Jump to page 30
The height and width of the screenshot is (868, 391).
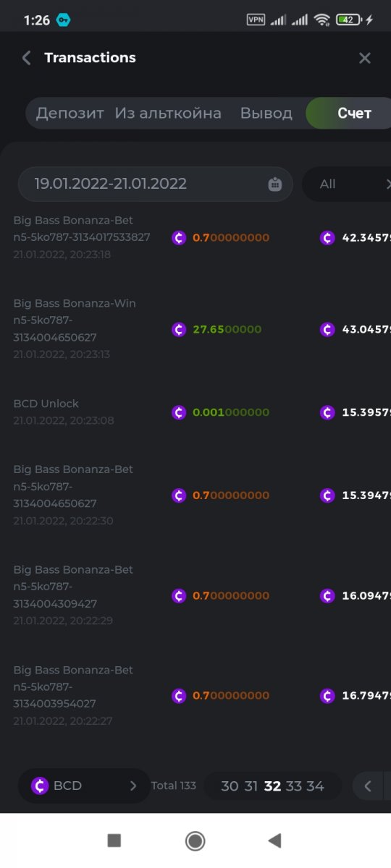[230, 786]
